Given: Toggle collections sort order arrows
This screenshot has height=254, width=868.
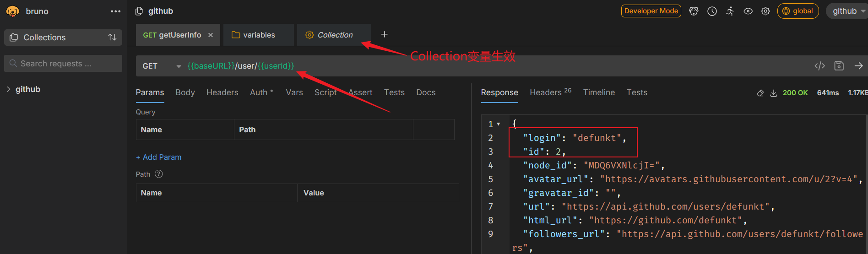Looking at the screenshot, I should coord(112,38).
